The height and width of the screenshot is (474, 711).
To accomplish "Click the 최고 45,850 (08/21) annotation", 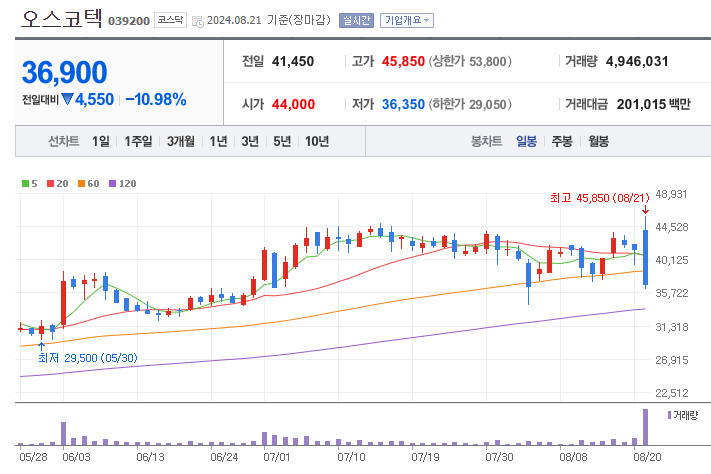I will 599,198.
